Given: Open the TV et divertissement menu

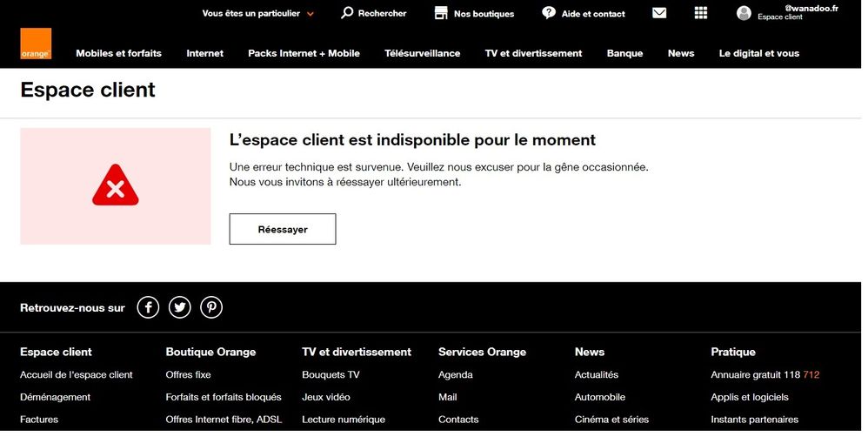Looking at the screenshot, I should [x=533, y=53].
